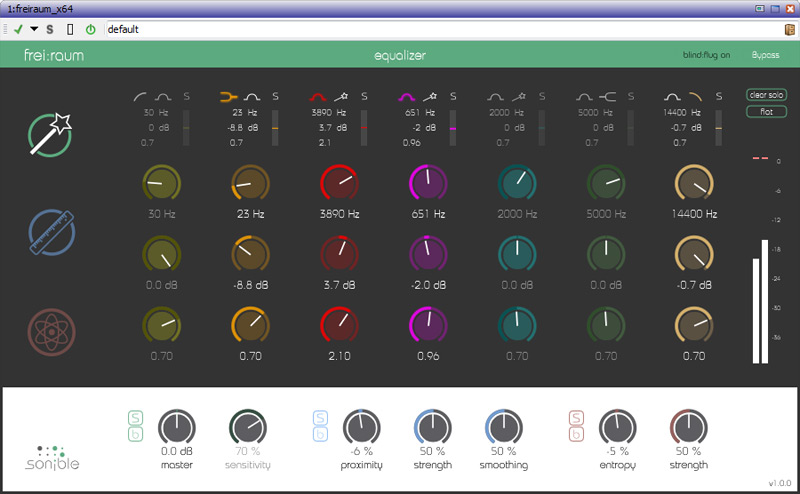Image resolution: width=800 pixels, height=494 pixels.
Task: Click the Bypass button
Action: pos(765,55)
